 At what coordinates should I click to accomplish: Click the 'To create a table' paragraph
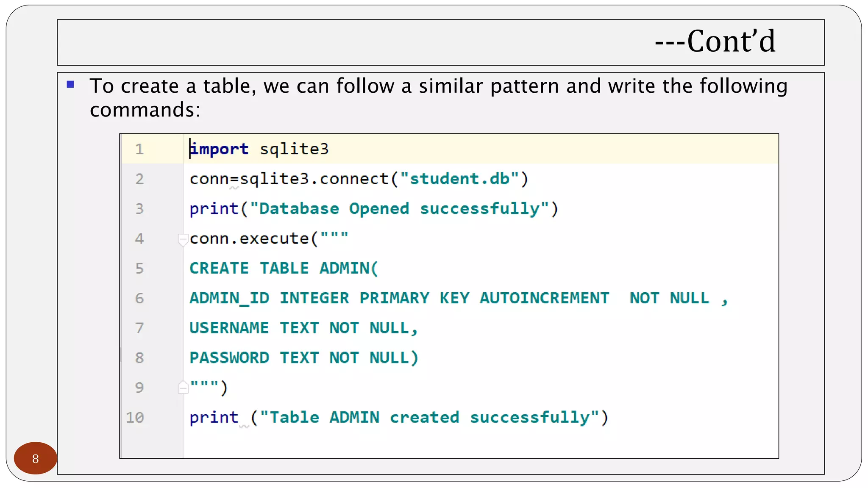(x=439, y=97)
